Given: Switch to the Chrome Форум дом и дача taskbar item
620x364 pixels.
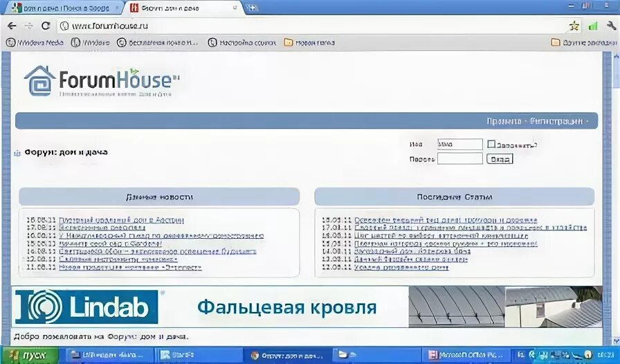Looking at the screenshot, I should pyautogui.click(x=287, y=355).
